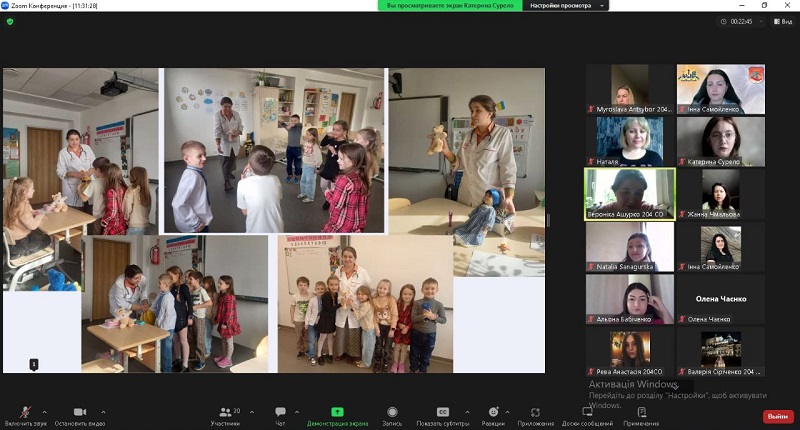800x430 pixels.
Task: Expand the arrow beside Участники
Action: (250, 411)
